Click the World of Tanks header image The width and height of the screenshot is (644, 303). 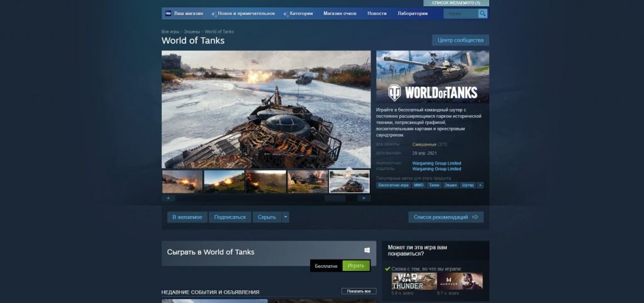[433, 77]
